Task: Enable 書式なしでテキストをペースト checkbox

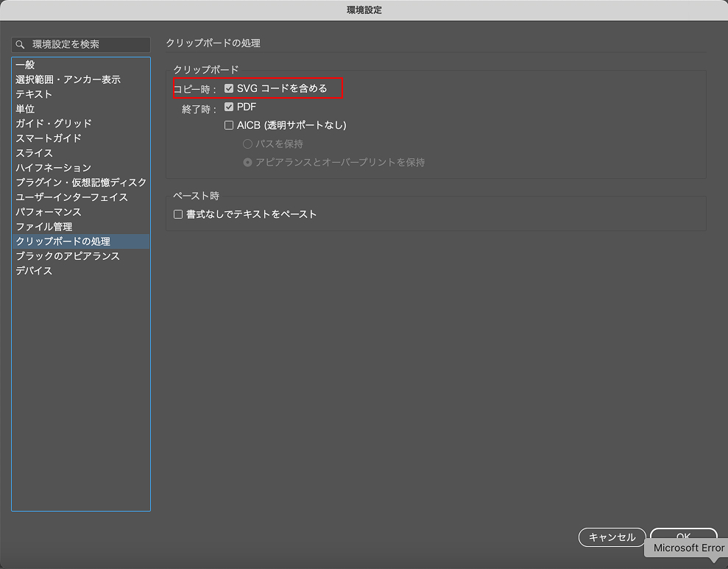Action: click(x=177, y=214)
